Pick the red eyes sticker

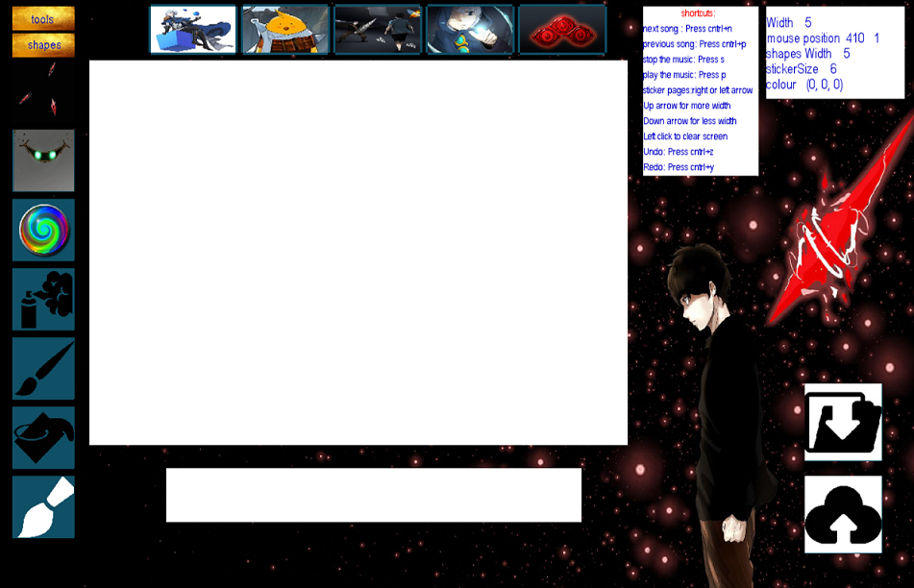click(562, 29)
